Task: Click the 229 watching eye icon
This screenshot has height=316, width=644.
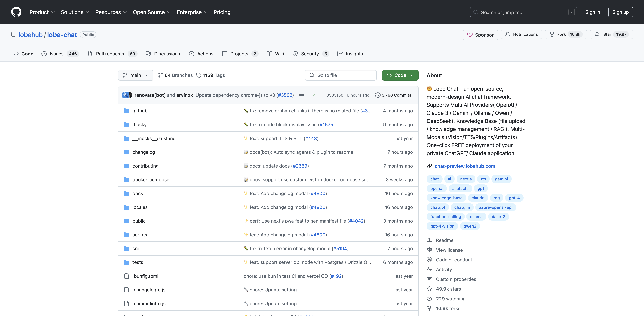Action: point(429,299)
